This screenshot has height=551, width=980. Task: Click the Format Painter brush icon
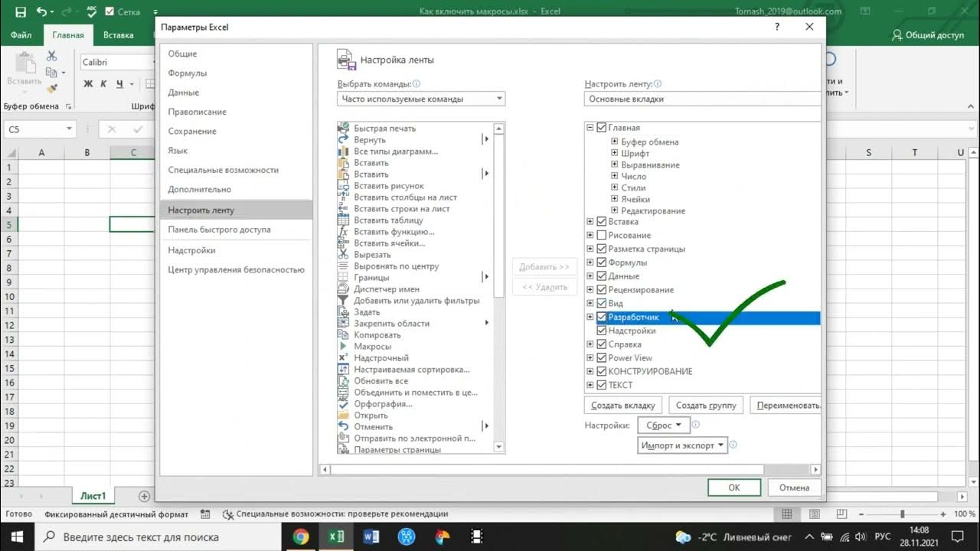pyautogui.click(x=51, y=89)
